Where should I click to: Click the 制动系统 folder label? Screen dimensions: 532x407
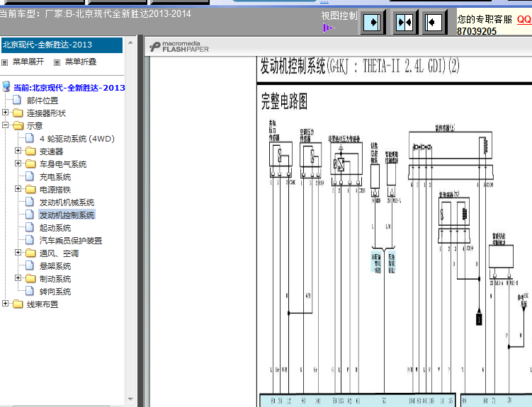click(x=55, y=279)
